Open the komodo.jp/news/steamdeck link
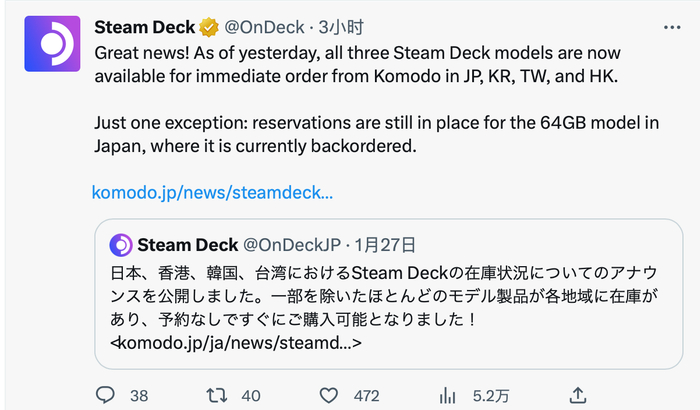This screenshot has height=410, width=700. (x=212, y=191)
